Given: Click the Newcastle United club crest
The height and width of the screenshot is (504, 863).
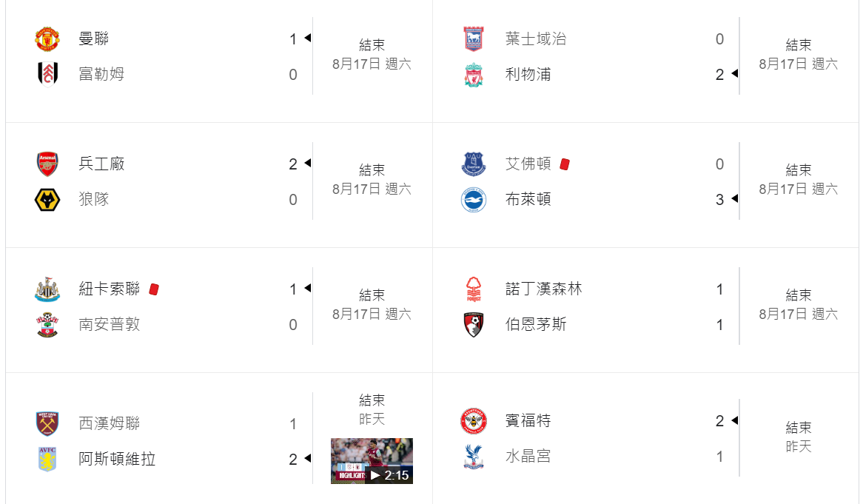Looking at the screenshot, I should (x=47, y=289).
